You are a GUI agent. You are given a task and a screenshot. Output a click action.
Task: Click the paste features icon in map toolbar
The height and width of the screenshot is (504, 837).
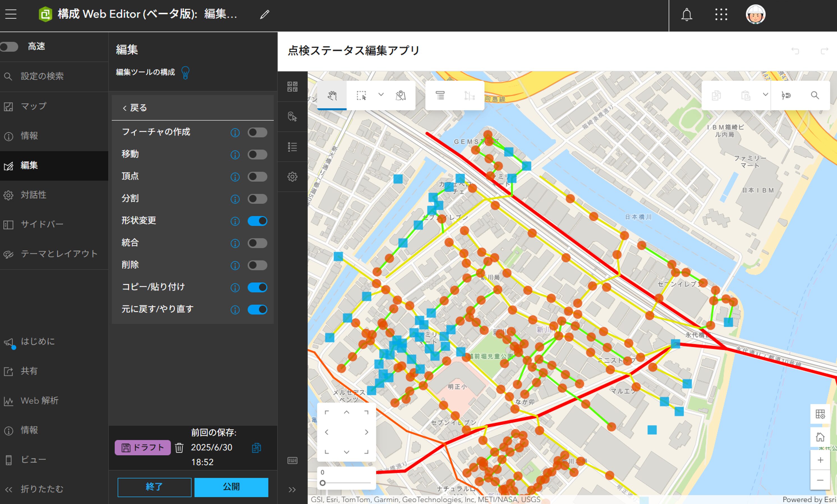tap(746, 96)
